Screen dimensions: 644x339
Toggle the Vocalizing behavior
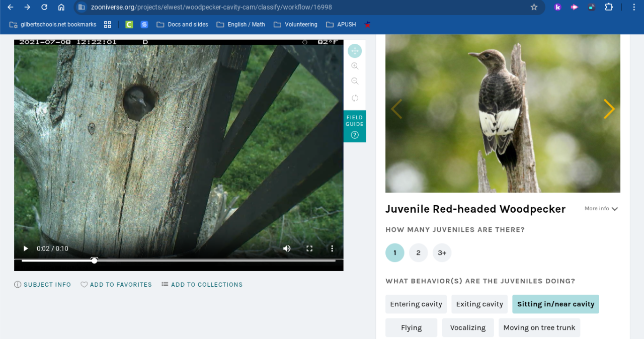(x=468, y=327)
